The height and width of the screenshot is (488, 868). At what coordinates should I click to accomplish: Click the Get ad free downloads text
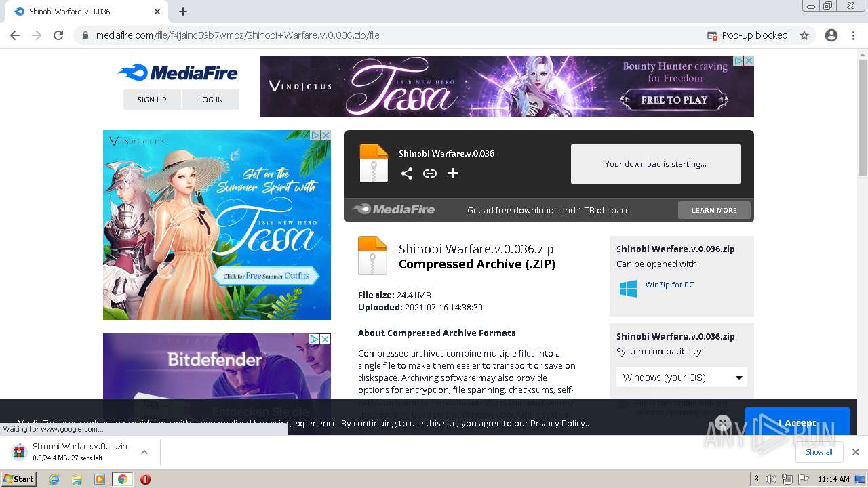(549, 210)
